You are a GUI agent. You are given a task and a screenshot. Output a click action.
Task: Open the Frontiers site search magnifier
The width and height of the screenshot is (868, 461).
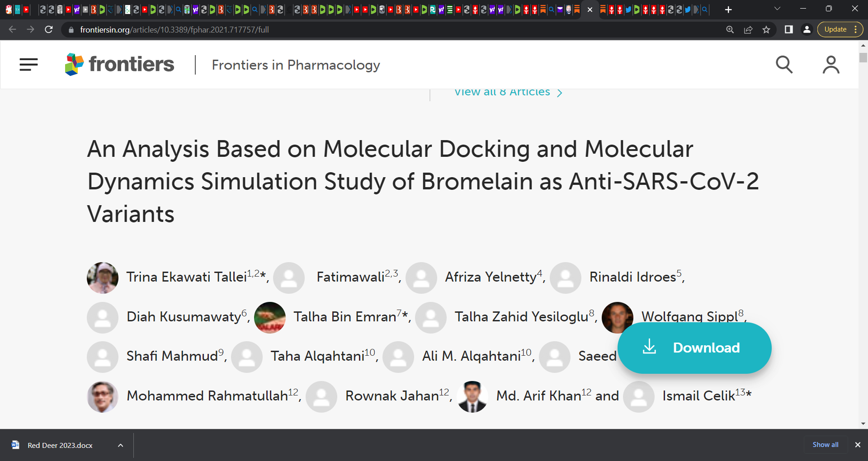784,65
